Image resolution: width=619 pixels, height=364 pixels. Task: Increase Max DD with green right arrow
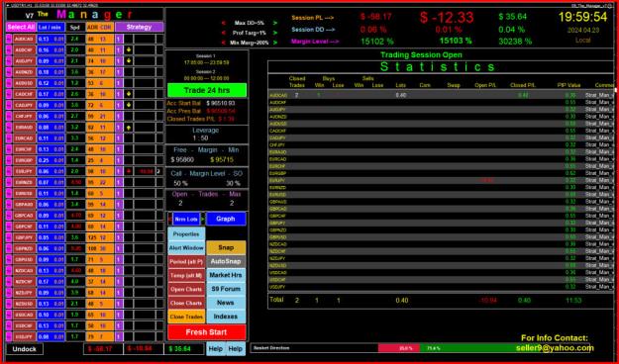pyautogui.click(x=275, y=24)
